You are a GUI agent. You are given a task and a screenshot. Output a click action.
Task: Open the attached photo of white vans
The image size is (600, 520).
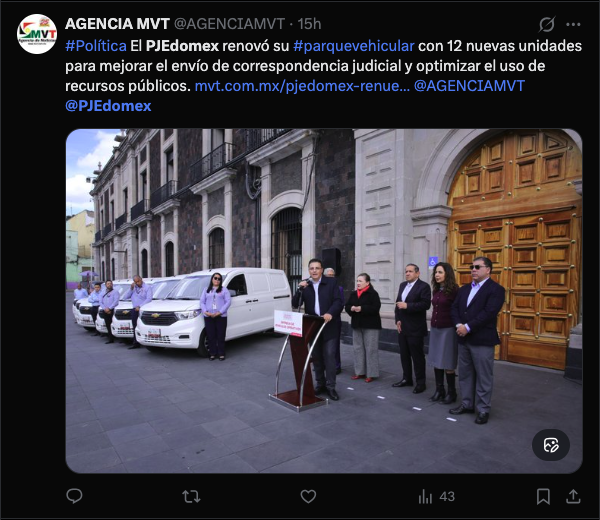[324, 301]
